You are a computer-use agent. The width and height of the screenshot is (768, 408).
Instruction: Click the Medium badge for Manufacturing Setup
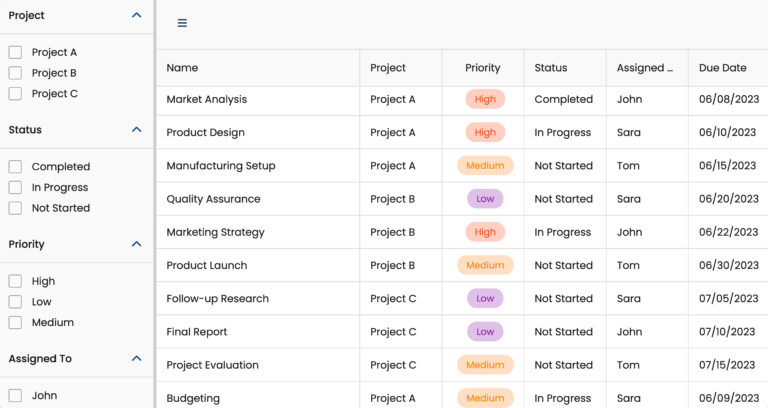pos(485,166)
